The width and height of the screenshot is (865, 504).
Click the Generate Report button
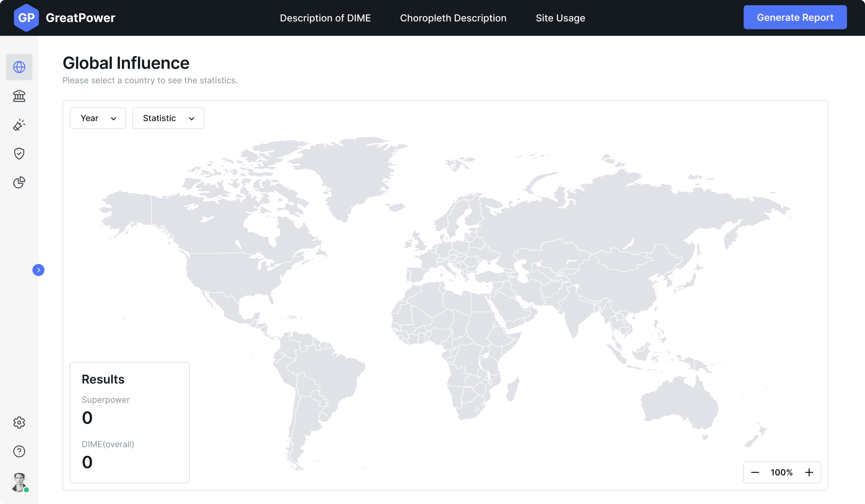click(795, 17)
